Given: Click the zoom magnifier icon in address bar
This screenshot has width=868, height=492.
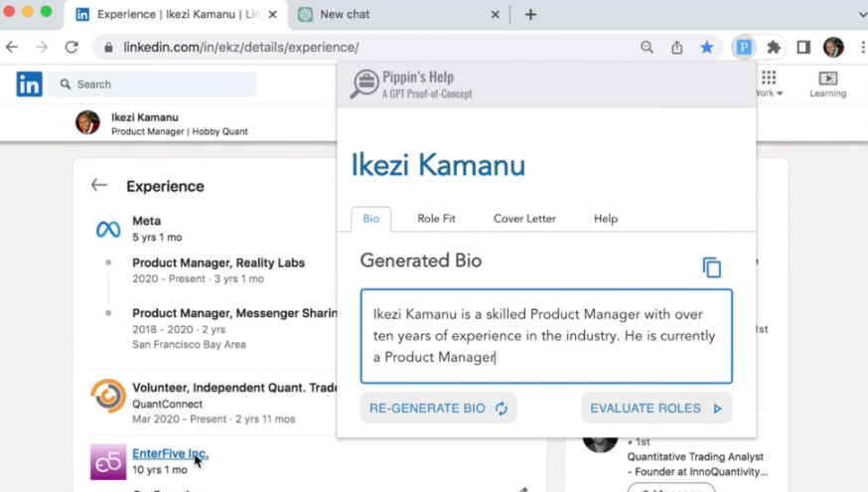Looking at the screenshot, I should tap(647, 47).
